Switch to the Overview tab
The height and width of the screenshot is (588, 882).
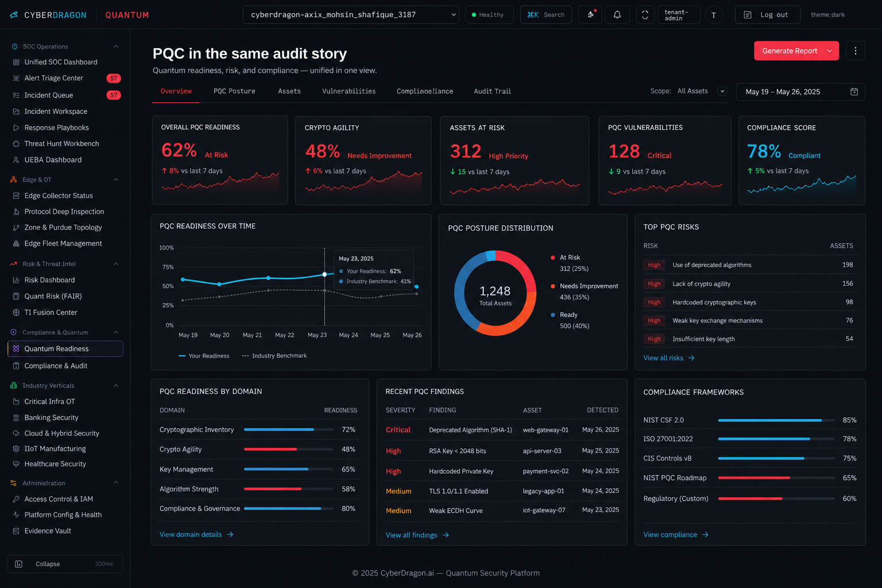click(176, 91)
